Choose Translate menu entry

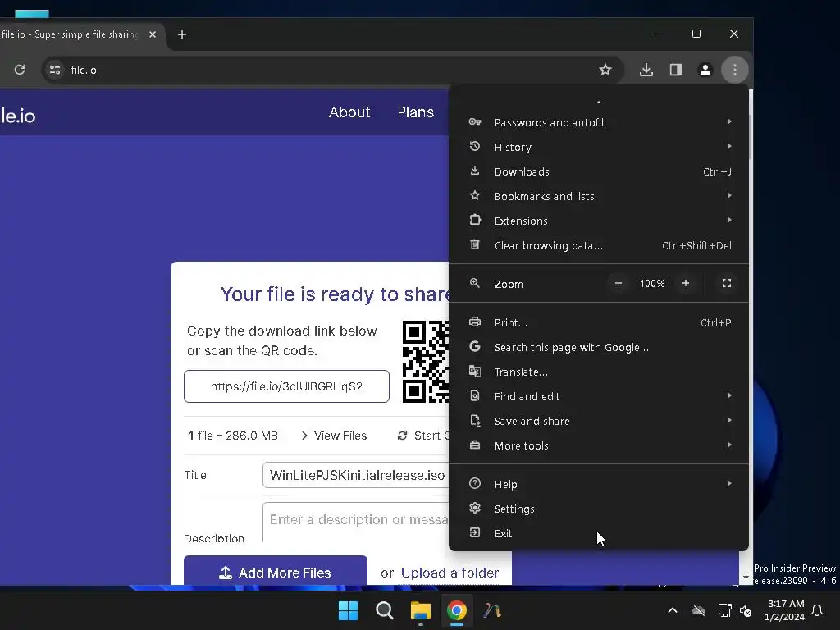[599, 372]
